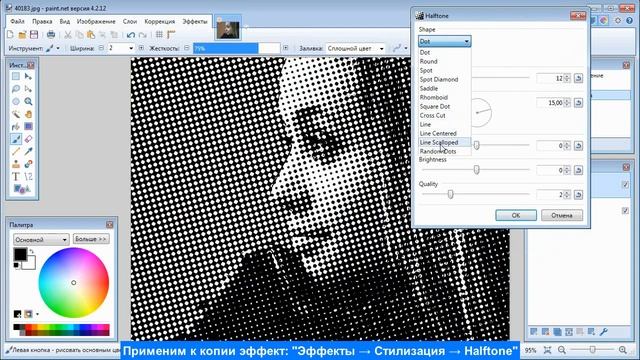Select the Text tool

16,177
